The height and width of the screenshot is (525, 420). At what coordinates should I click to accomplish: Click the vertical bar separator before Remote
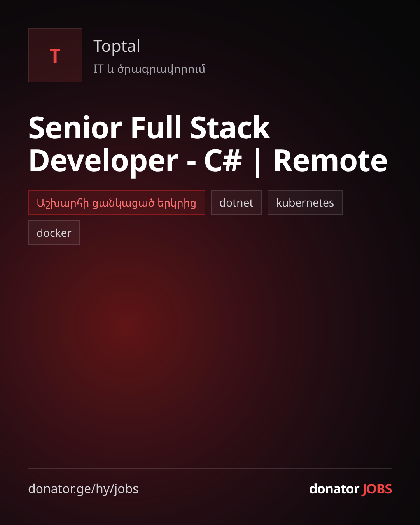[x=257, y=162]
